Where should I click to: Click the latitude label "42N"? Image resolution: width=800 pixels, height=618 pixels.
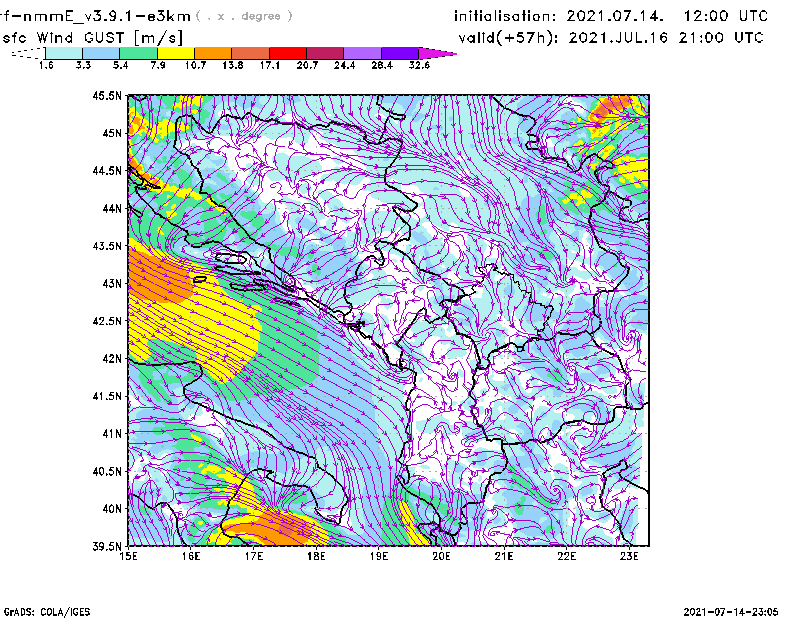[x=112, y=358]
